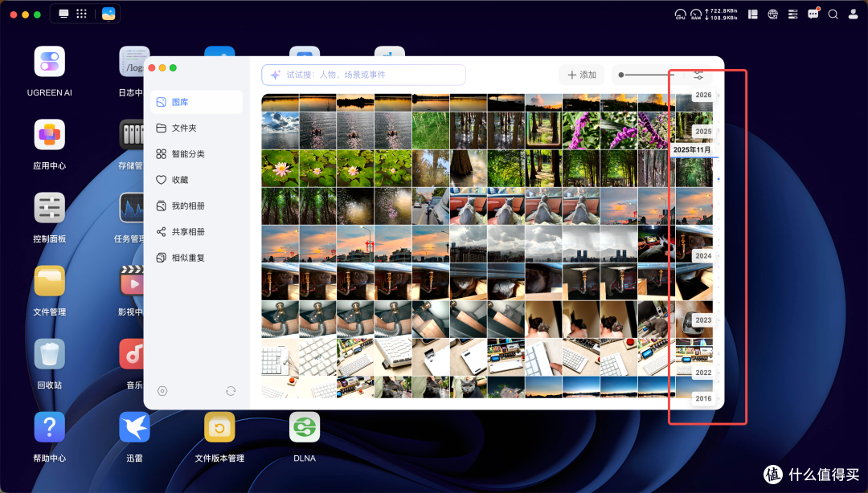Jump to 2022 on the timeline
The width and height of the screenshot is (868, 493).
[x=703, y=373]
